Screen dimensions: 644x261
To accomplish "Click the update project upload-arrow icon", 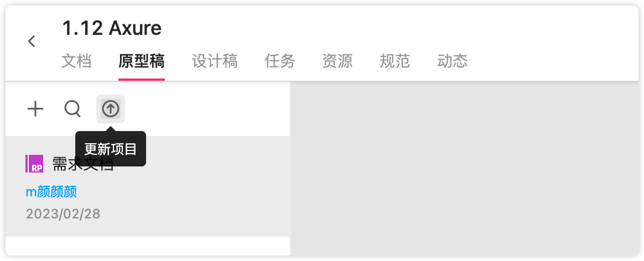I will point(111,109).
